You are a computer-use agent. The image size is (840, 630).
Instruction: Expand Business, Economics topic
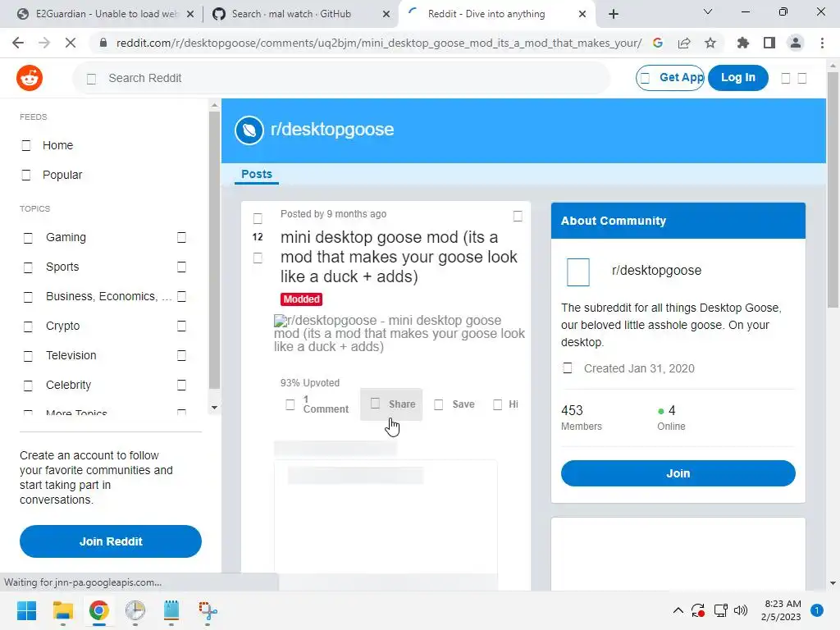point(181,296)
